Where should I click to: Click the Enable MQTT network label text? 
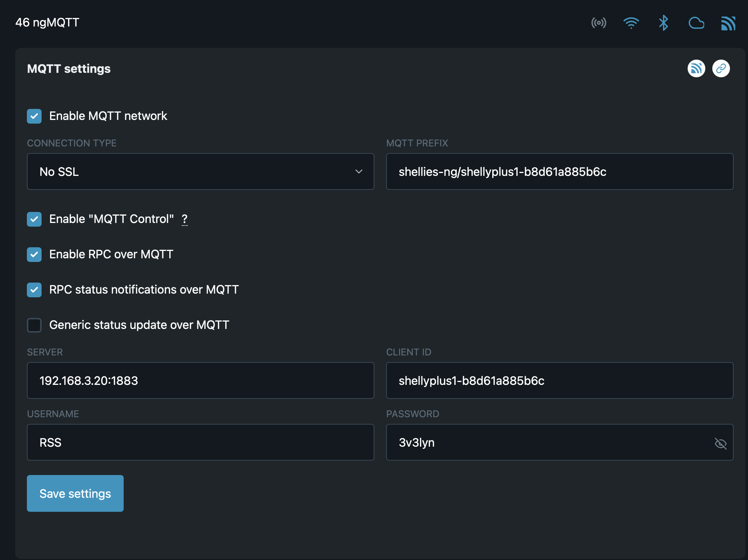click(108, 116)
